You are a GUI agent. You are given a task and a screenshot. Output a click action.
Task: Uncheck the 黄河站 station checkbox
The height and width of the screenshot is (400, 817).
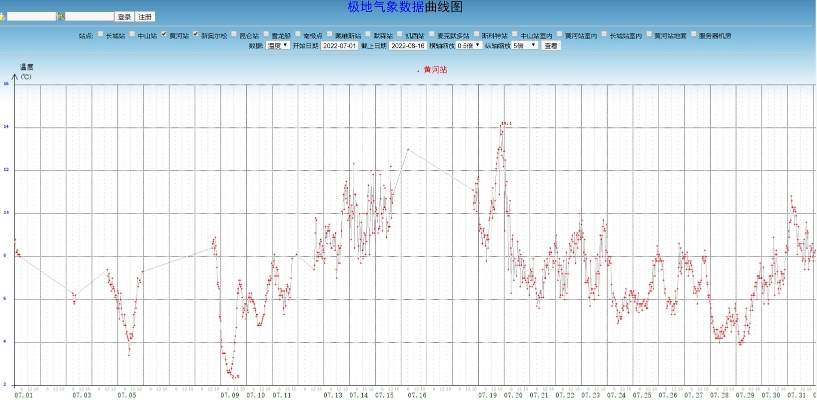point(163,35)
